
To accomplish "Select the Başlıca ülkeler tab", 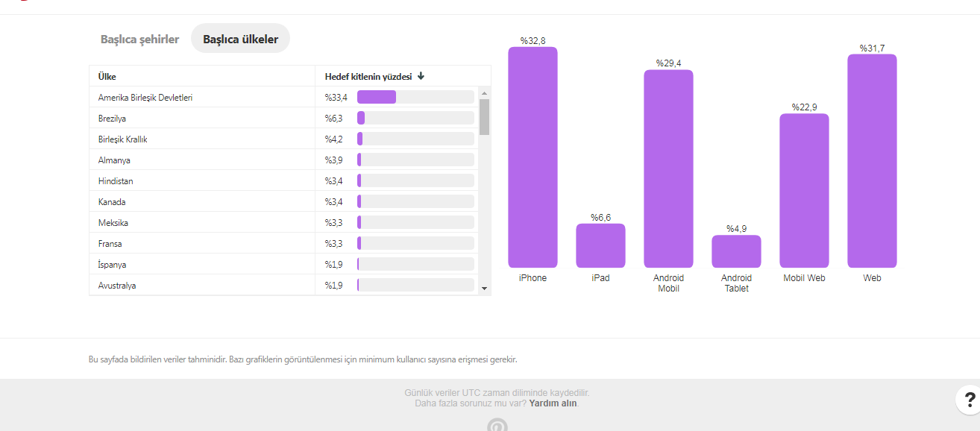I will tap(240, 39).
